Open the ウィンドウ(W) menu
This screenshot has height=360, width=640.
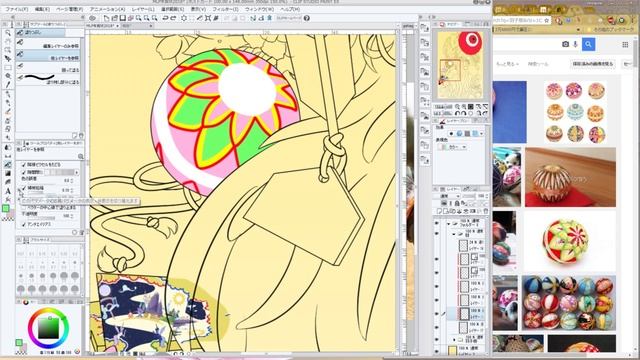(x=260, y=9)
